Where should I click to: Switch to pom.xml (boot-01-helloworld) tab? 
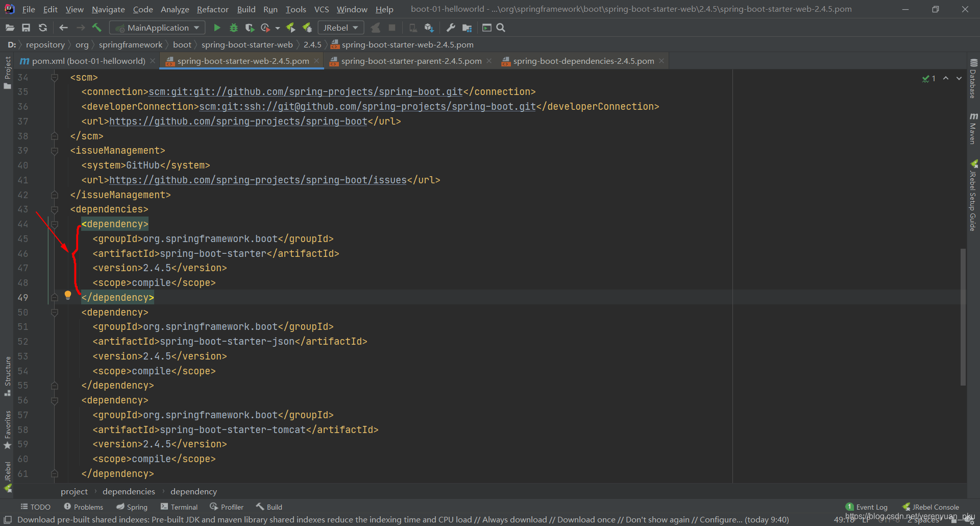88,61
